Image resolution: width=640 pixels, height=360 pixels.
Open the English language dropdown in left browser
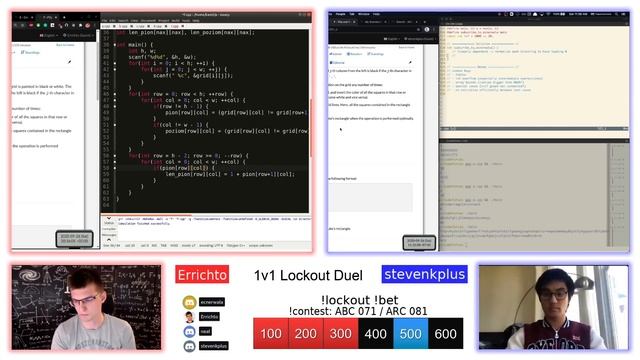49,36
